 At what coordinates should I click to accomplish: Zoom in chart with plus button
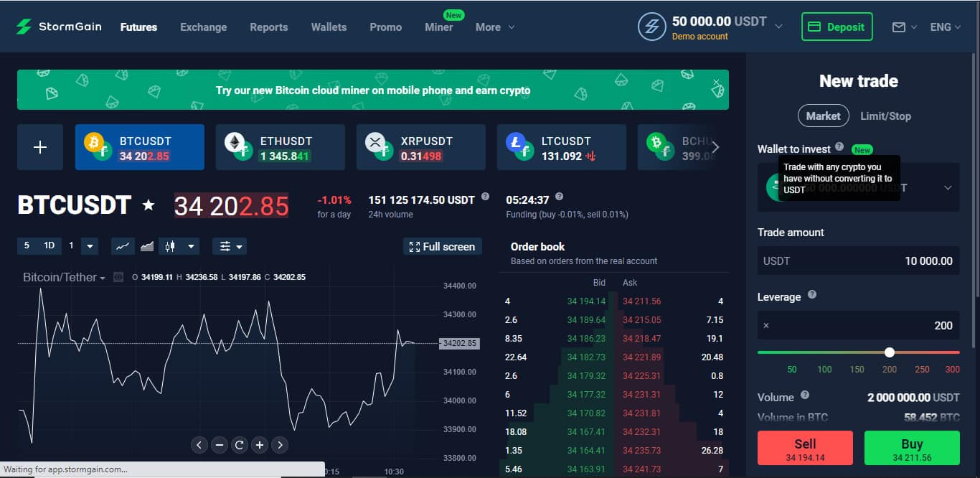click(x=260, y=445)
